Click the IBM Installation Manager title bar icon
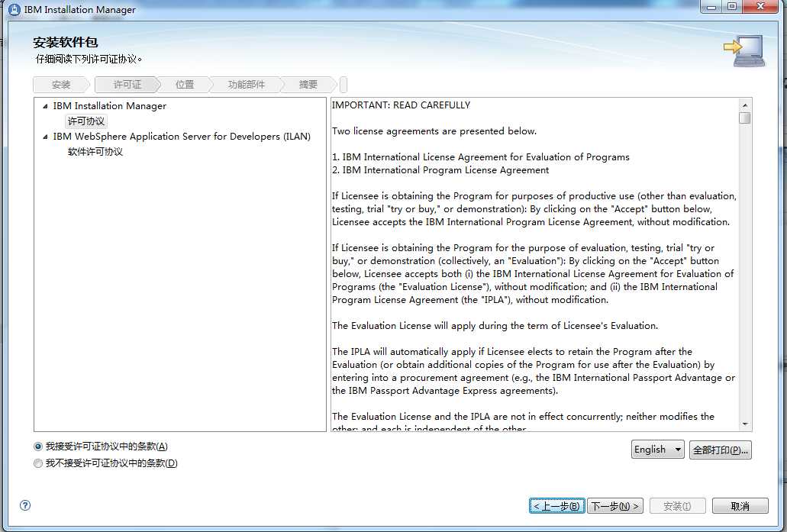Image resolution: width=787 pixels, height=532 pixels. (14, 9)
